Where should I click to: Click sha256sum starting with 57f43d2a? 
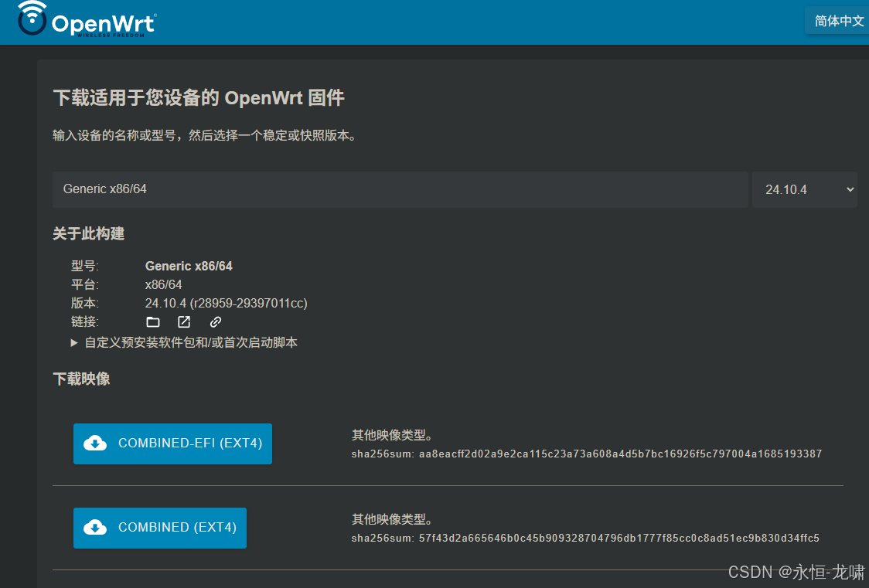click(x=585, y=539)
